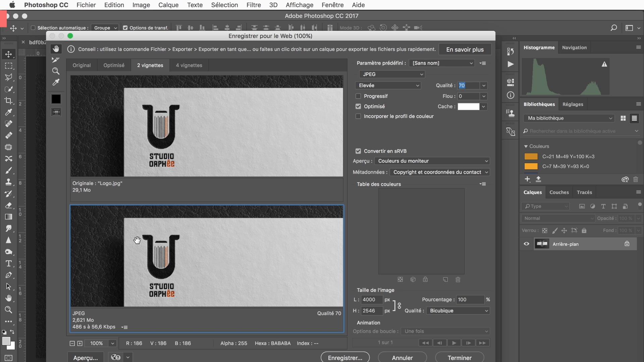This screenshot has width=644, height=362.
Task: Toggle slices visibility icon below black swatch
Action: click(56, 112)
